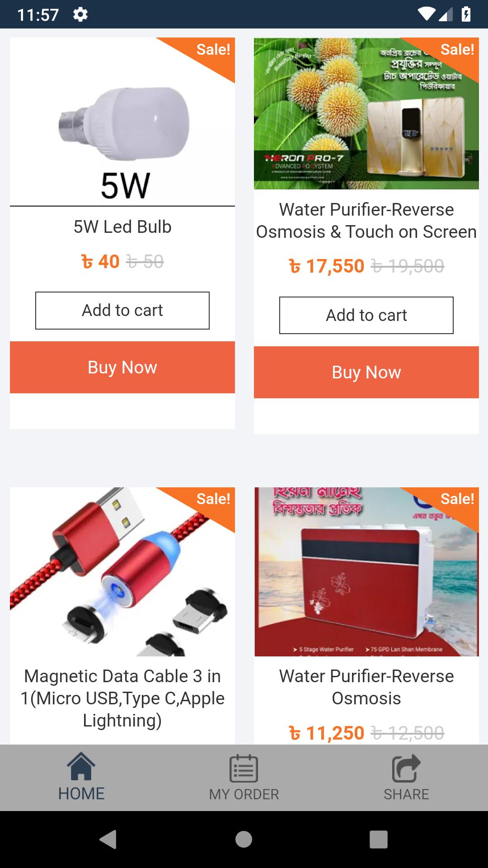The image size is (488, 868).
Task: Open Magnetic Data Cable 3 in 1 title
Action: coord(122,698)
